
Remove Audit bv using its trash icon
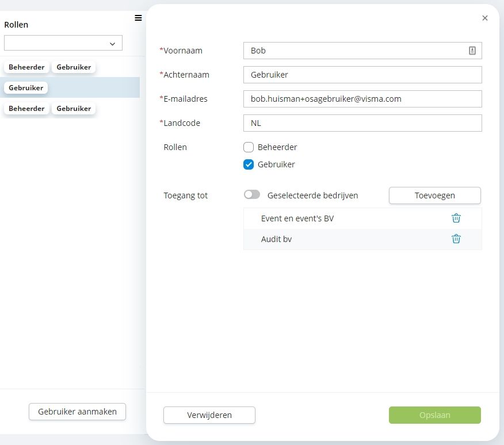(x=456, y=239)
